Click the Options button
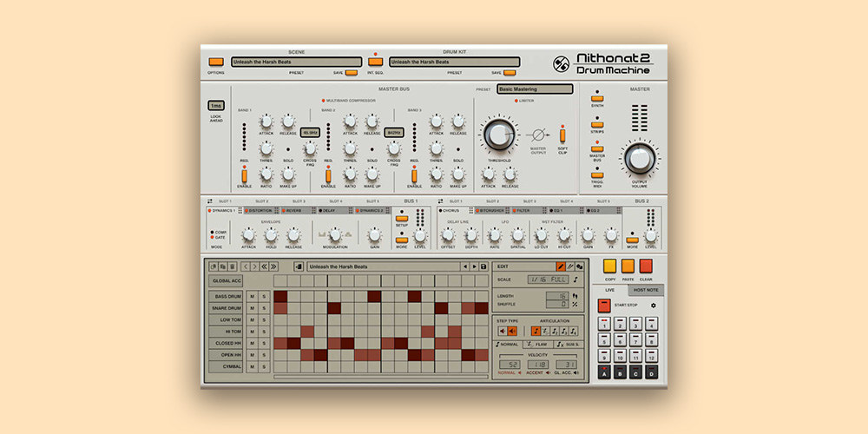 (x=216, y=62)
